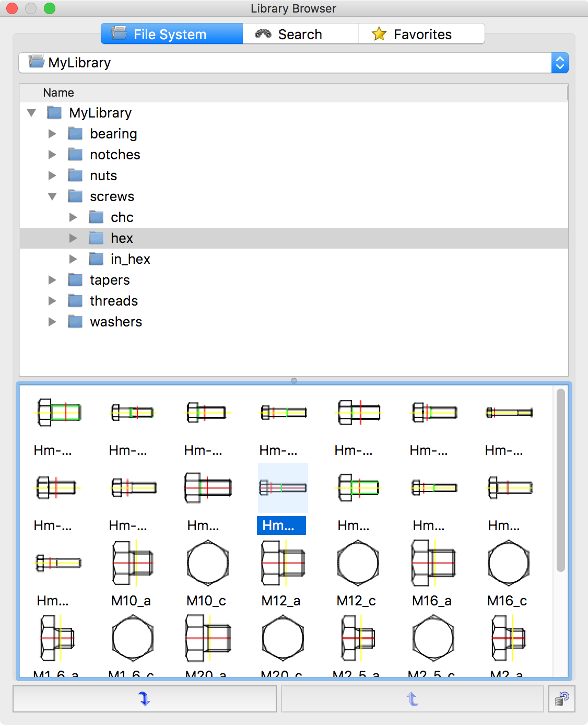Expand the bearing folder

52,134
